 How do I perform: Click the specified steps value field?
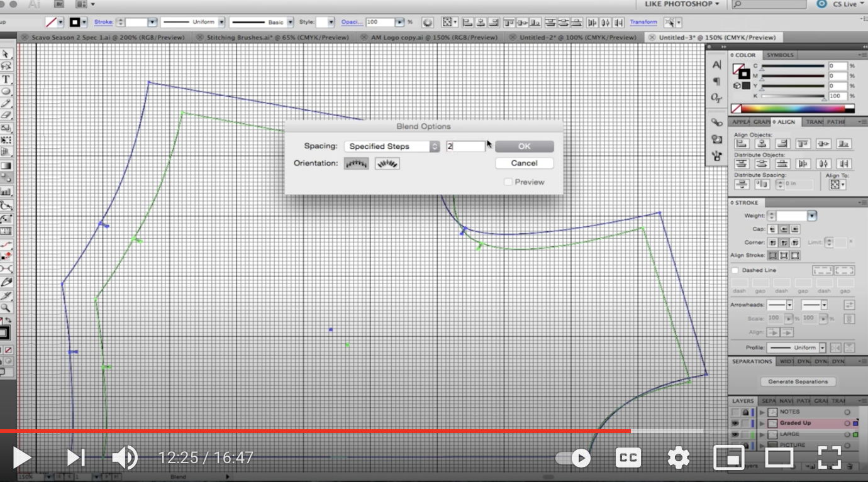coord(466,146)
